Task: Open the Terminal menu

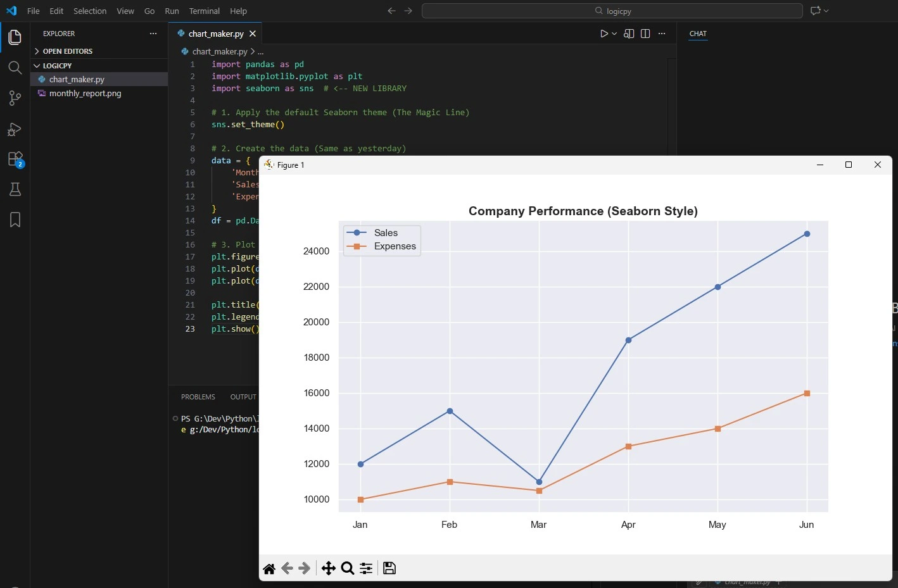Action: 204,11
